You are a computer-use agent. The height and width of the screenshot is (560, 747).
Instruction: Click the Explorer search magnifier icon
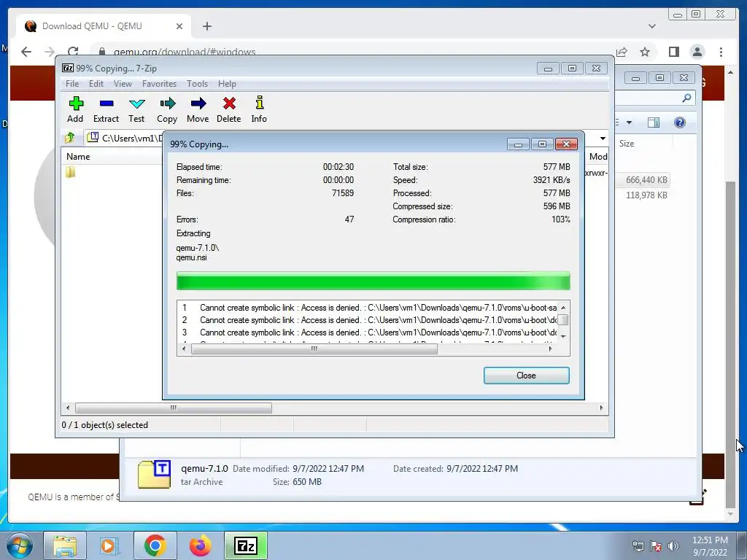(686, 98)
